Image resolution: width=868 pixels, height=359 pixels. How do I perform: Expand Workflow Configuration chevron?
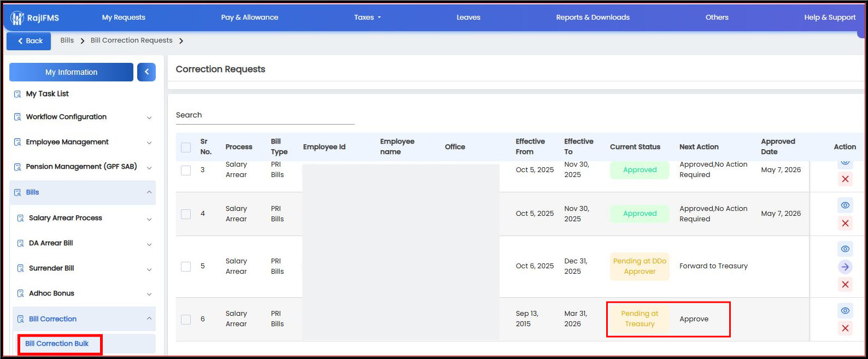pyautogui.click(x=149, y=117)
